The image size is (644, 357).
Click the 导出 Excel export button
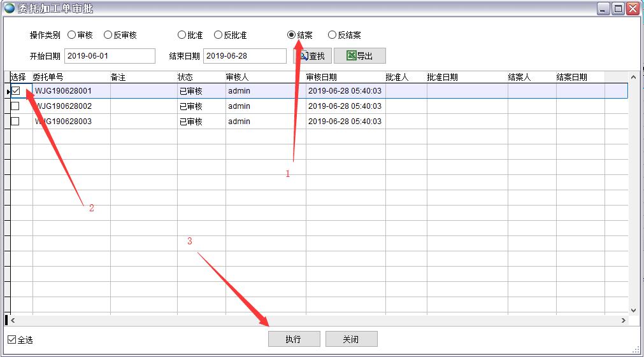[x=359, y=56]
